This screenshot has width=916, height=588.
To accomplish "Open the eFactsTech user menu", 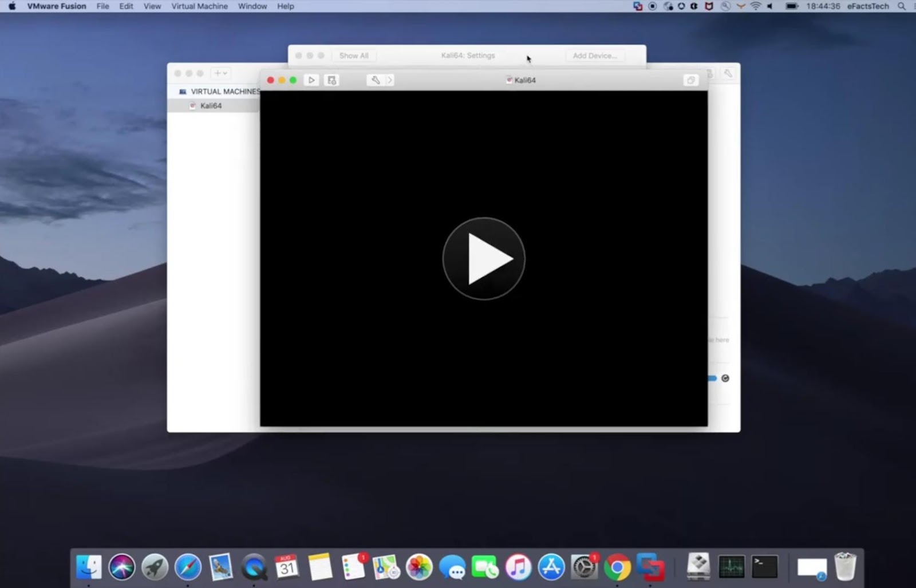I will 868,6.
